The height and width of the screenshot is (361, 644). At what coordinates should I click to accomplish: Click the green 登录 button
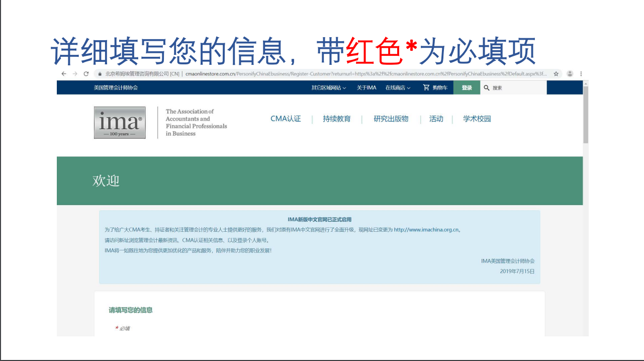coord(467,87)
